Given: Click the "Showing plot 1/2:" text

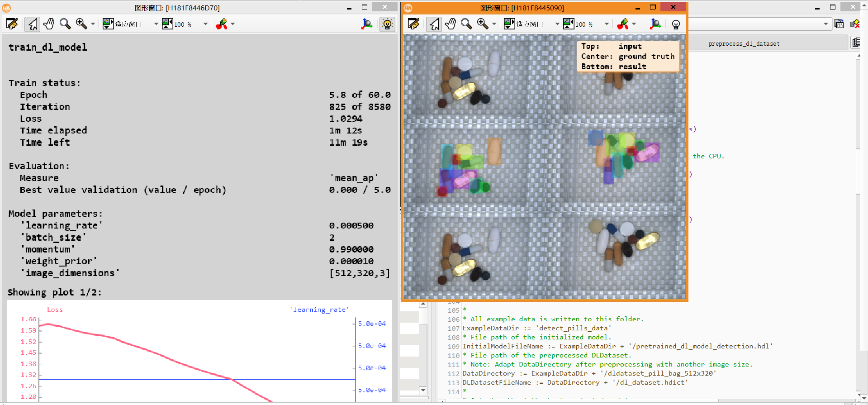Looking at the screenshot, I should tap(55, 292).
